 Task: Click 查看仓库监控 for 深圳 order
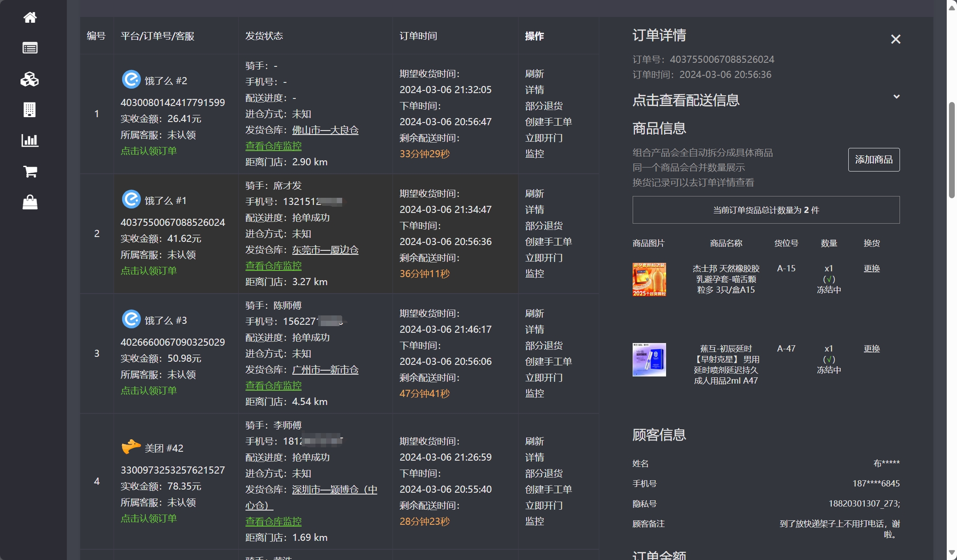tap(274, 522)
